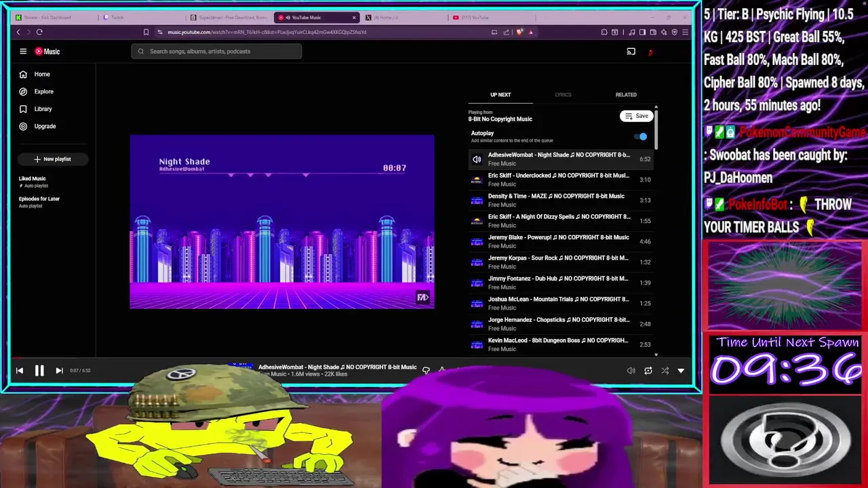Go back with browser back arrow
This screenshot has height=488, width=868.
tap(18, 32)
